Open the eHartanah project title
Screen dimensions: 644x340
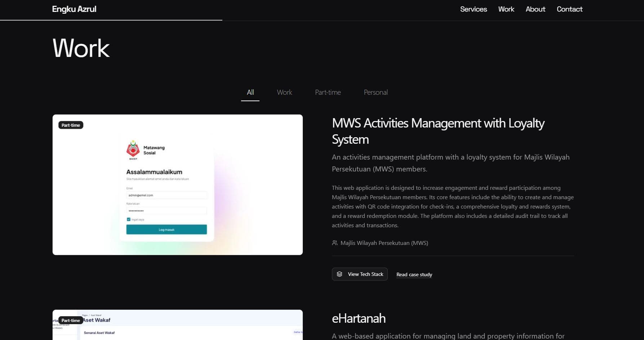[x=358, y=318]
